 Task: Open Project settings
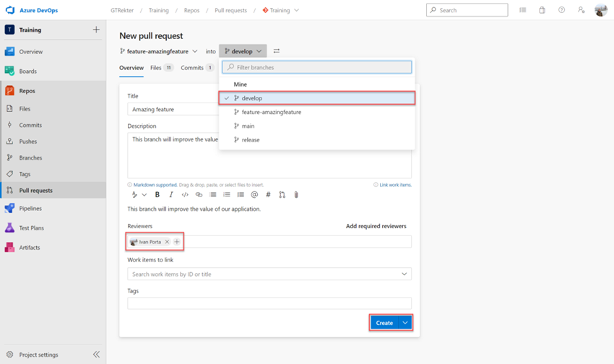(x=38, y=355)
